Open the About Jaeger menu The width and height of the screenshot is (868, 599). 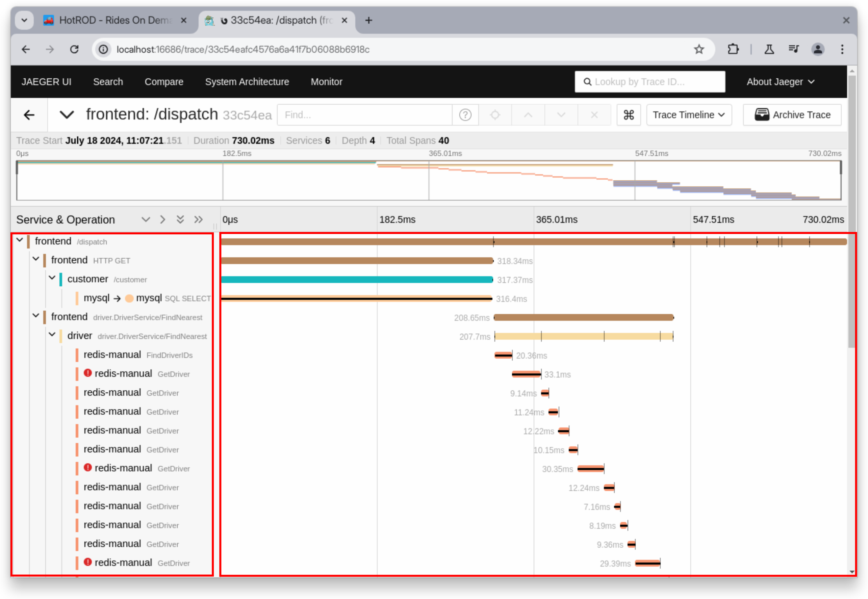point(780,82)
